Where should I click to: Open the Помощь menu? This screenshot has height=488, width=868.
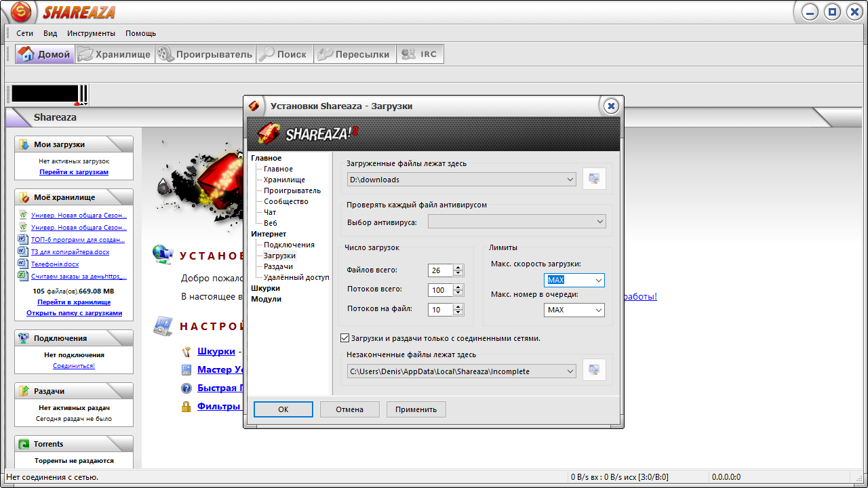(x=140, y=33)
